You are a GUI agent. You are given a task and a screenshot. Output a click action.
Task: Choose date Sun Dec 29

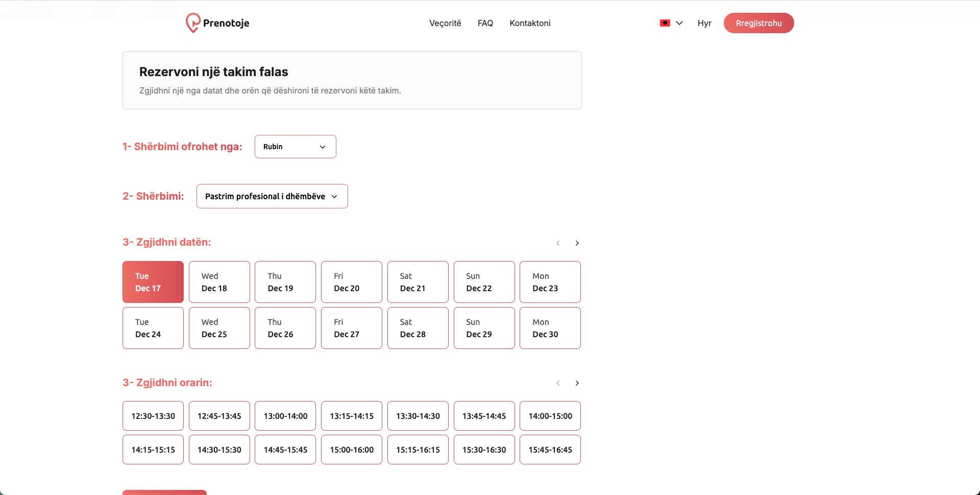(484, 328)
